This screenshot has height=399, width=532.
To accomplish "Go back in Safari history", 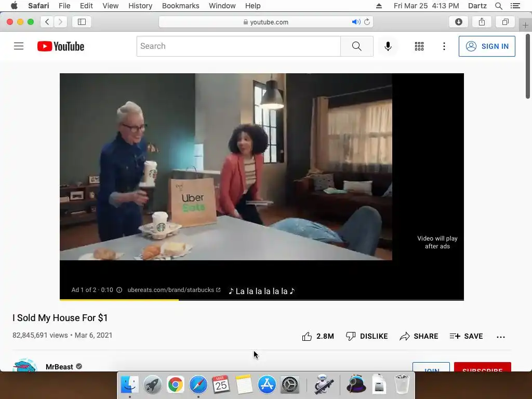I will pos(47,22).
